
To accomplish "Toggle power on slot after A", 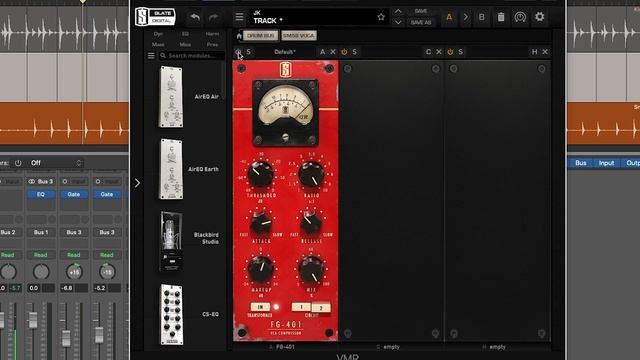I will (344, 52).
